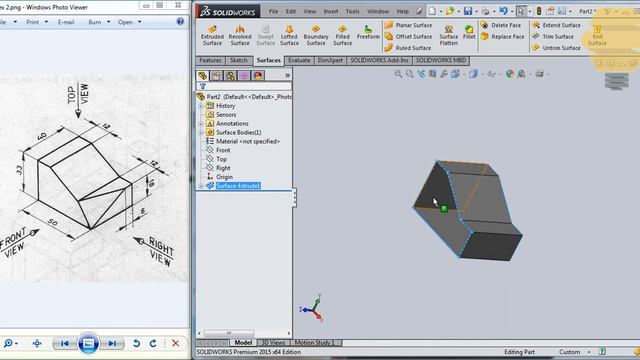Select the Knit Surface tool
This screenshot has width=640, height=360.
point(597,35)
